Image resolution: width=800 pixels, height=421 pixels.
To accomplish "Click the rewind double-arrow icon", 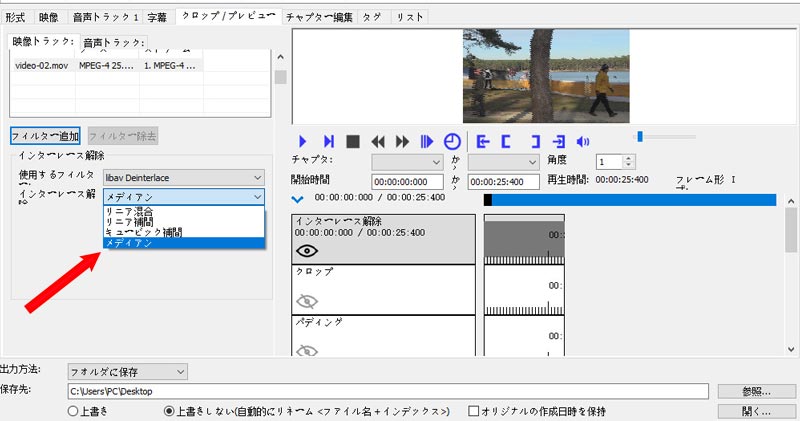I will pyautogui.click(x=378, y=141).
